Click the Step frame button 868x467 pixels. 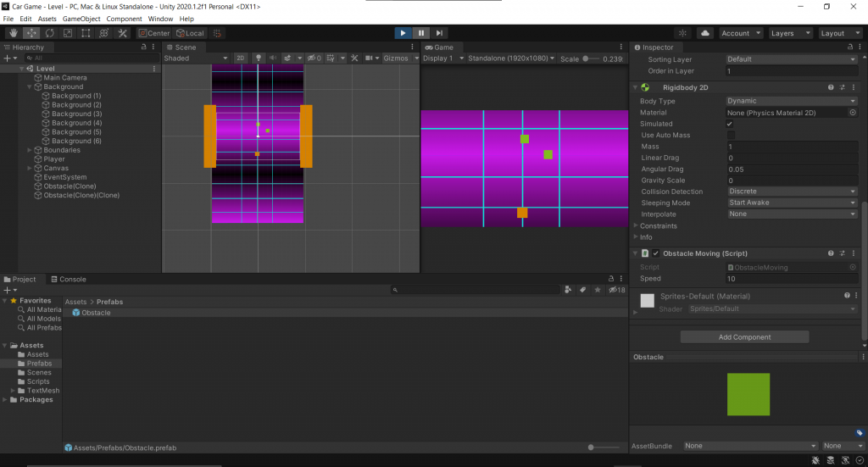coord(439,33)
